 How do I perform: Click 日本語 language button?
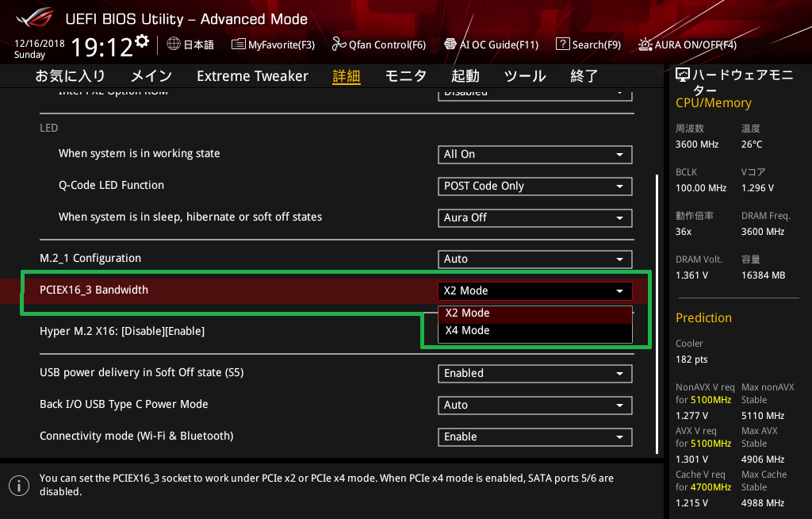(198, 44)
